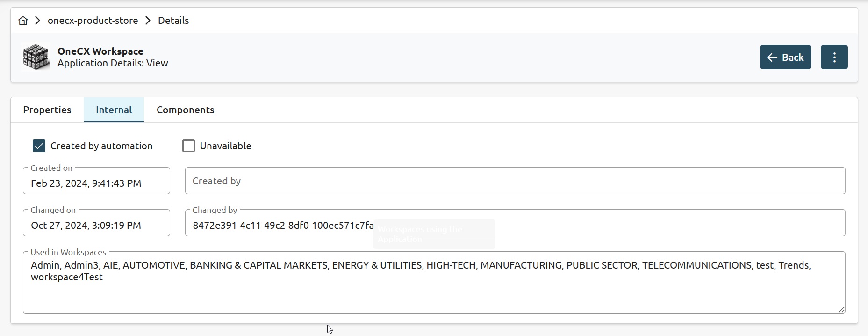Focus the empty Created by field

(515, 181)
